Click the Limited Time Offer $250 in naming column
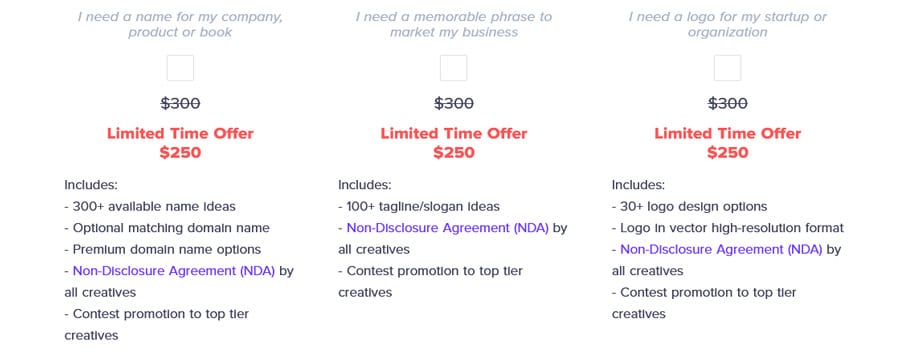The width and height of the screenshot is (900, 360). point(180,143)
